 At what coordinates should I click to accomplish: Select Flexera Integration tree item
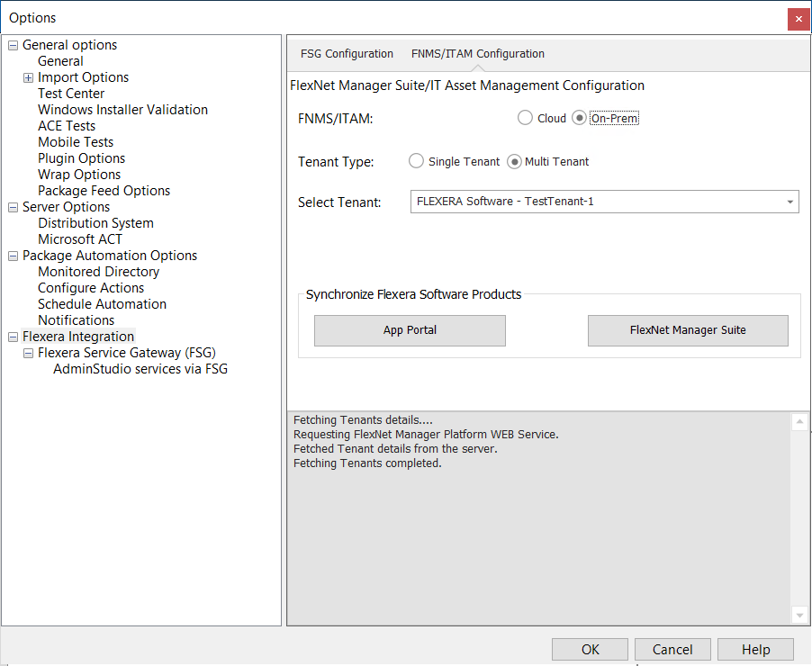(78, 337)
